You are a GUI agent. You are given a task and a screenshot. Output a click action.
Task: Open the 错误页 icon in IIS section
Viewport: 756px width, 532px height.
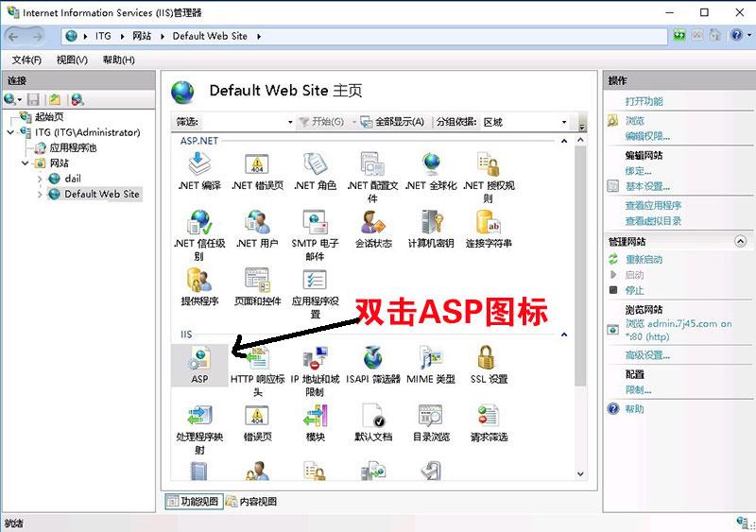pyautogui.click(x=257, y=416)
